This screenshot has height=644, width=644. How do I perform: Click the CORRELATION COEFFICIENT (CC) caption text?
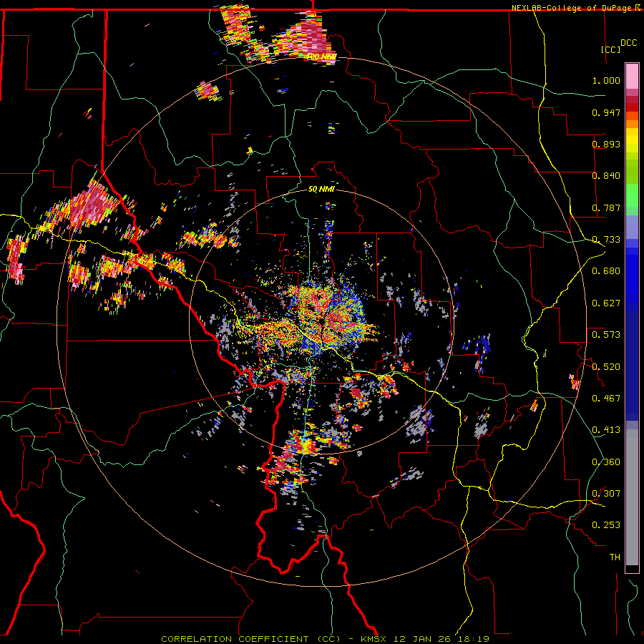(x=251, y=639)
